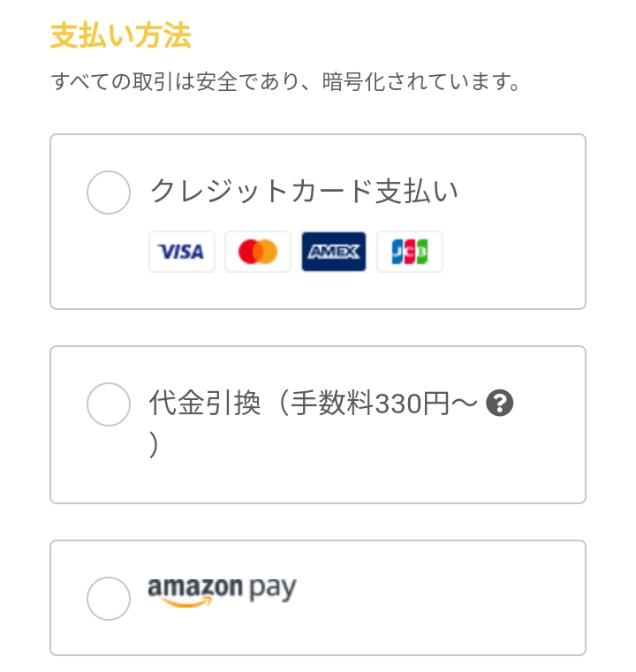636x672 pixels.
Task: Click the orange Amazon smile arrow
Action: (188, 602)
